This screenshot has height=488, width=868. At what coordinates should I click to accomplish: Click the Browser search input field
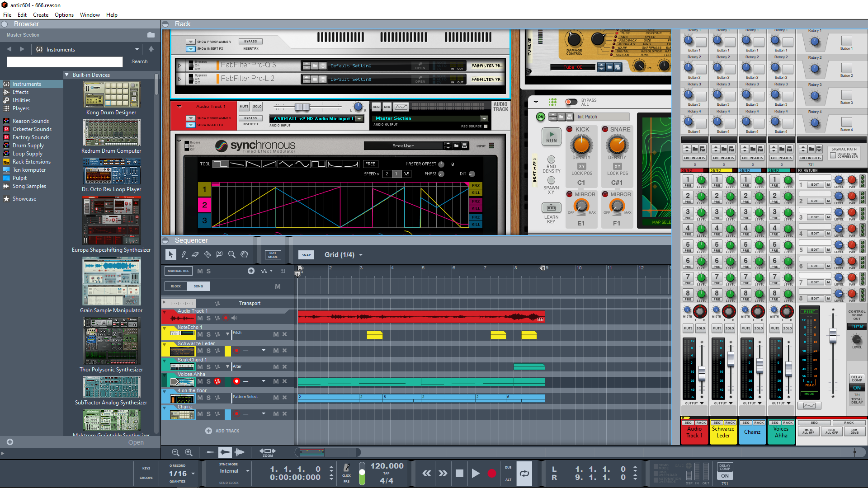[65, 61]
